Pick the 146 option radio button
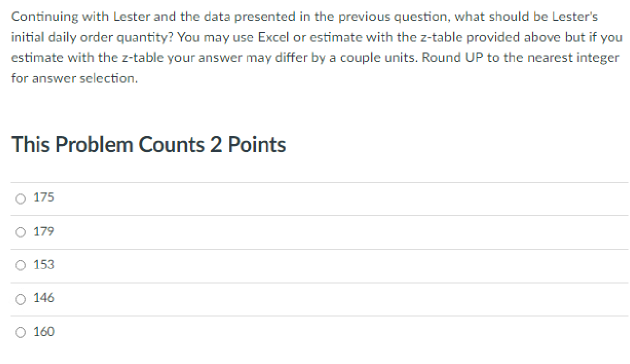This screenshot has width=630, height=364. coord(20,299)
